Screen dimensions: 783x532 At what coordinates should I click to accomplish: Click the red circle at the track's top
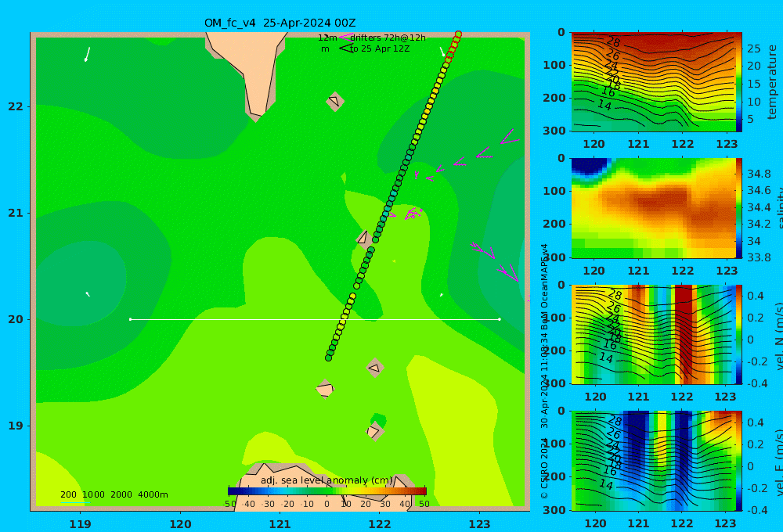(458, 34)
